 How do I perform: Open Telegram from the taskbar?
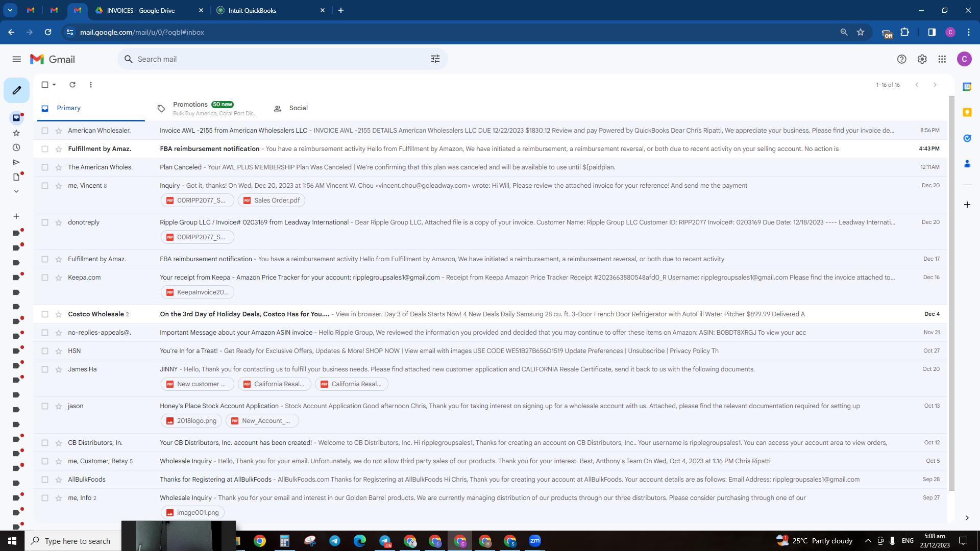click(335, 541)
